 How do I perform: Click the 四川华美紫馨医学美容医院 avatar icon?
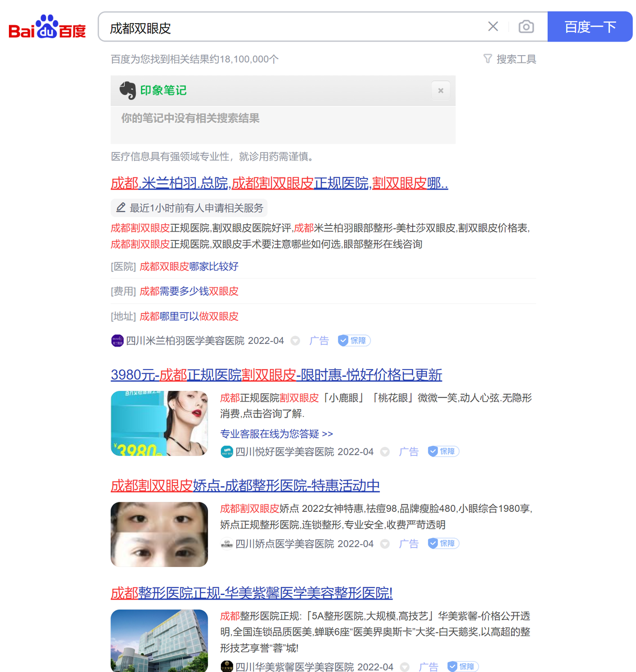(x=227, y=667)
